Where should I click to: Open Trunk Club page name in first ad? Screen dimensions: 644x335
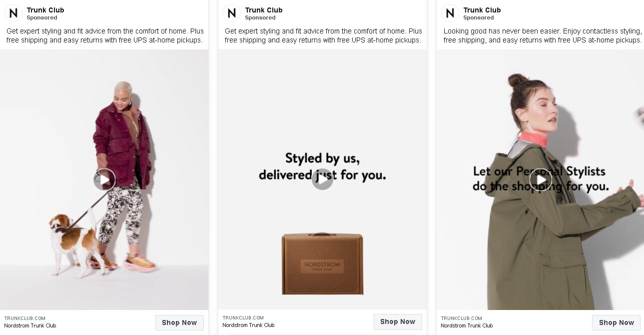tap(45, 10)
